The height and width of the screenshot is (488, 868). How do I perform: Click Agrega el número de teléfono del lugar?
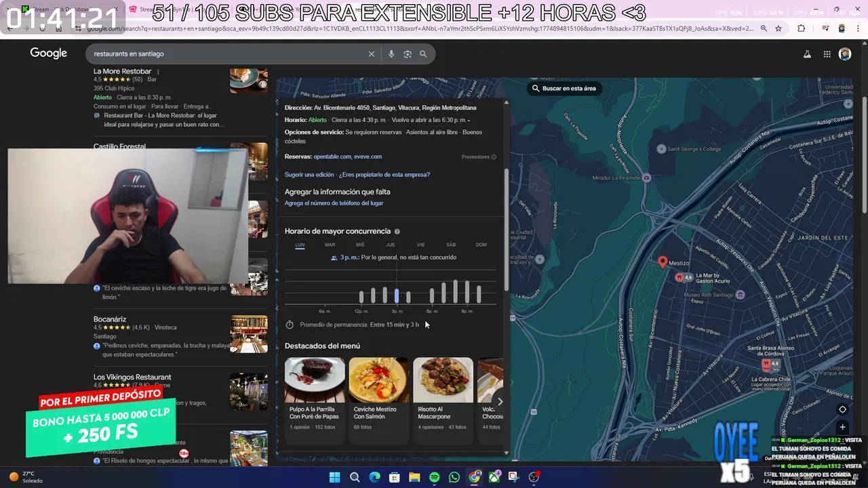(334, 203)
